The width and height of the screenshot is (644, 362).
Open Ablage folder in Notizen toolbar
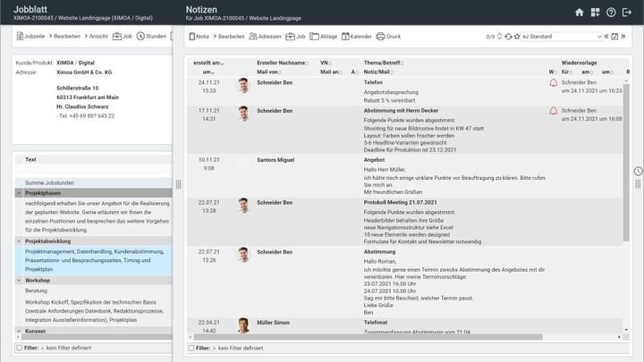(x=324, y=36)
